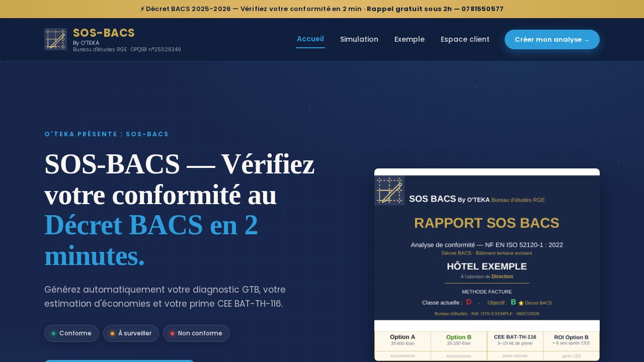
Task: Click the 'METHODE FACTURE' label in report
Action: [487, 292]
